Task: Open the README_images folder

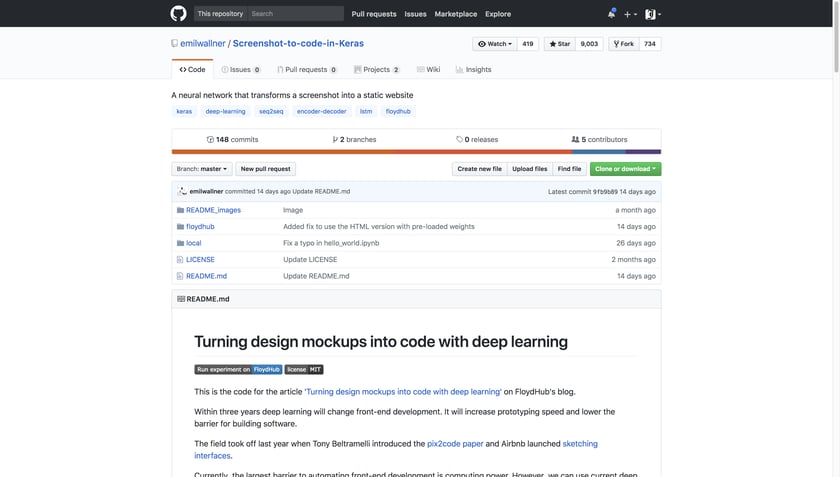Action: [213, 210]
